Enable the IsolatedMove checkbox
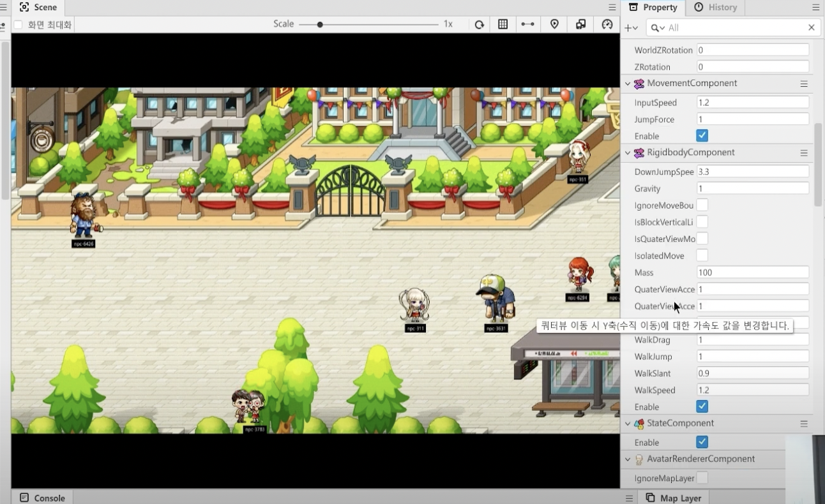The height and width of the screenshot is (504, 825). coord(702,255)
